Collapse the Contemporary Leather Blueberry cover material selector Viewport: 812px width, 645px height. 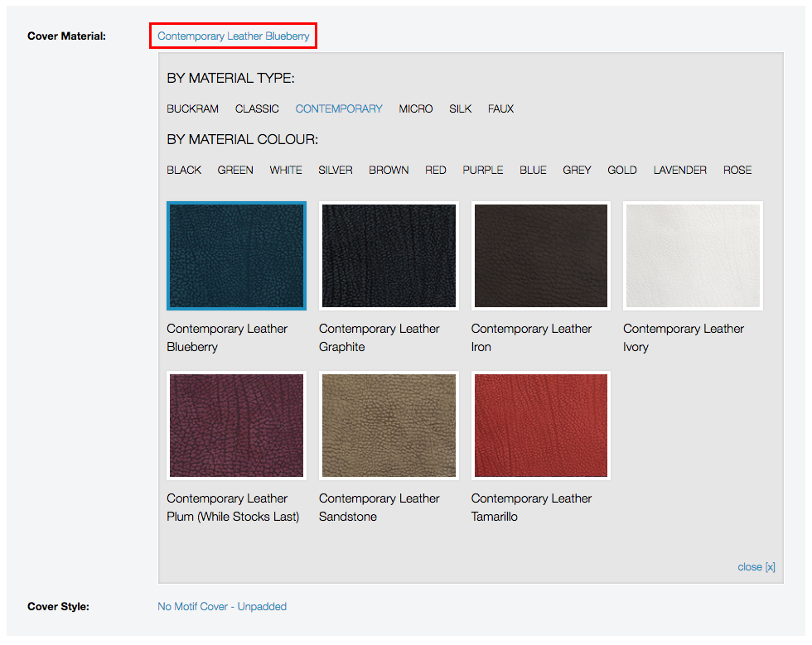point(233,36)
